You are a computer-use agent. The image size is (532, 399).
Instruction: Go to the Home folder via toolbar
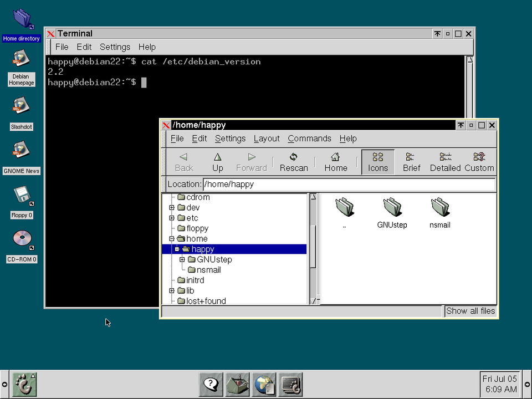coord(336,162)
